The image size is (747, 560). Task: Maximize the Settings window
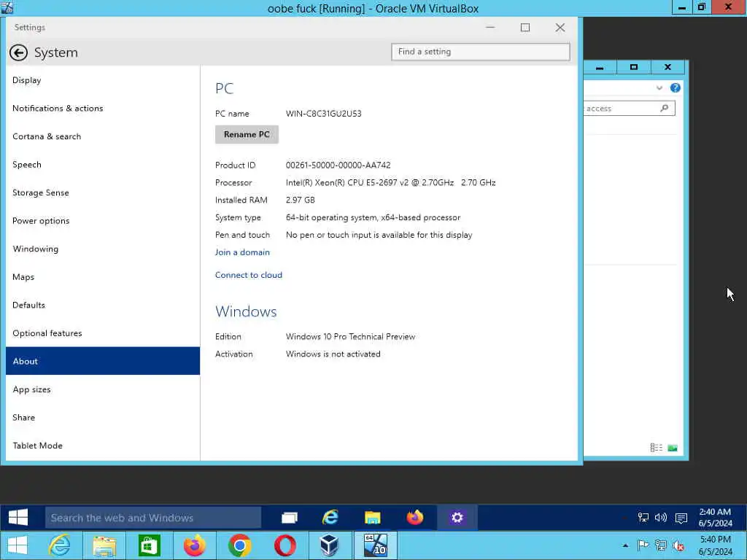click(x=525, y=28)
